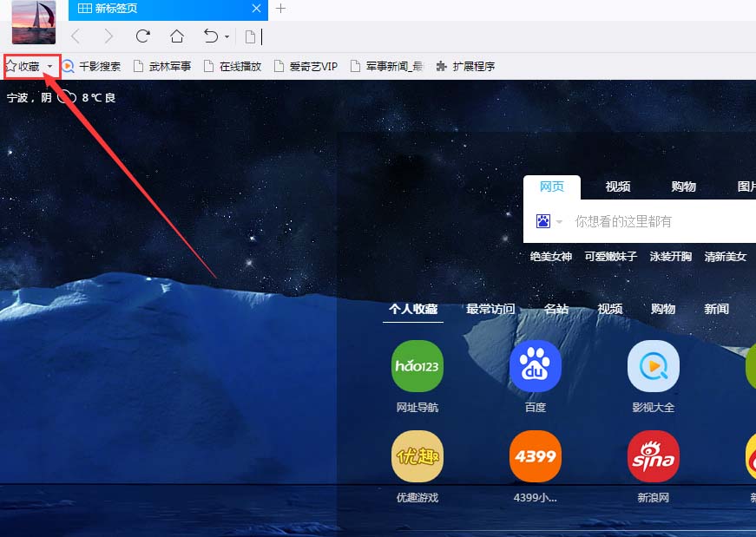Select the 个人收藏 tab
Screen dimensions: 756x537
click(413, 309)
